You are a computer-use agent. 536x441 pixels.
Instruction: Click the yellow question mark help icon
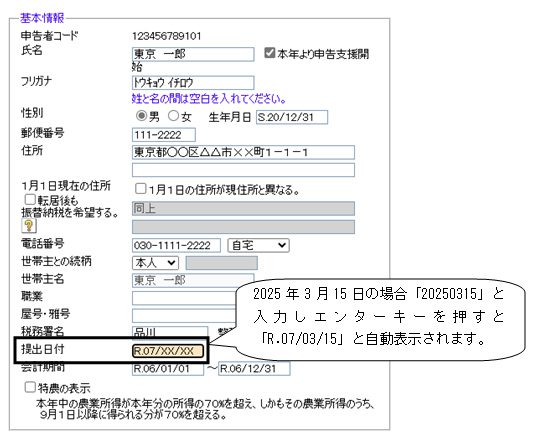click(29, 226)
